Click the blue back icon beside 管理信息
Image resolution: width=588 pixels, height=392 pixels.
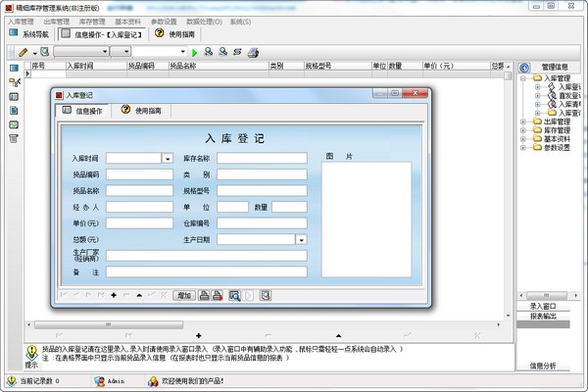(x=524, y=67)
